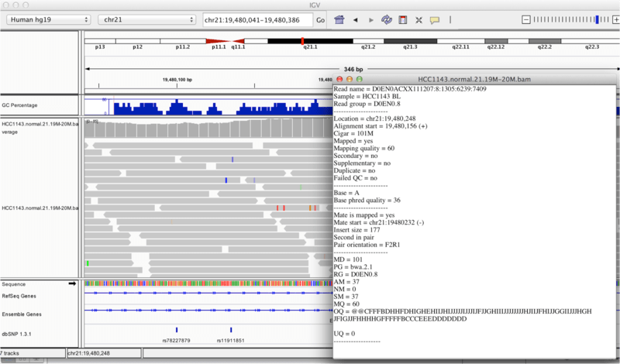
Task: Click the q22.3 band on the ideogram
Action: (x=591, y=41)
